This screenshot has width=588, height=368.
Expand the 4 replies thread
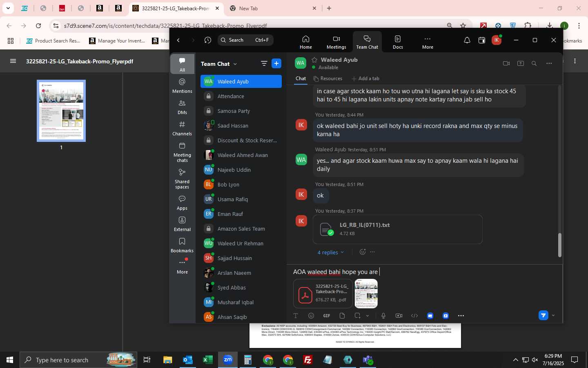(330, 252)
